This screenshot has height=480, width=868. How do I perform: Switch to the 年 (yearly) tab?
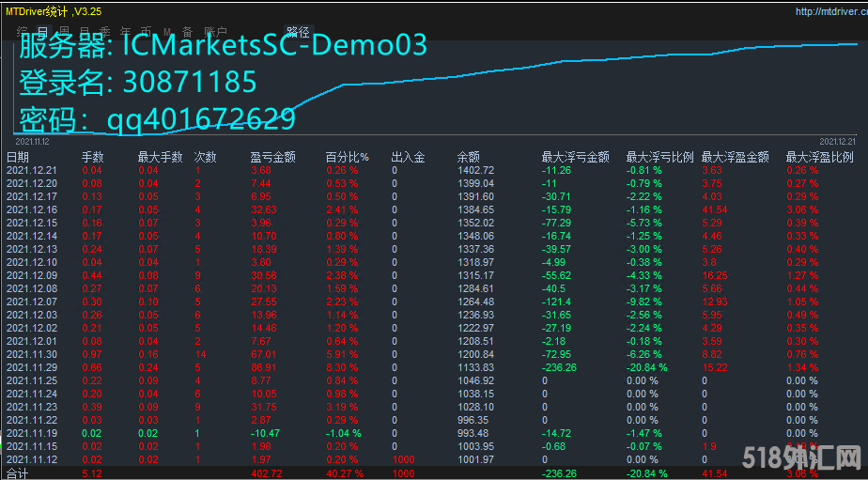click(x=126, y=32)
